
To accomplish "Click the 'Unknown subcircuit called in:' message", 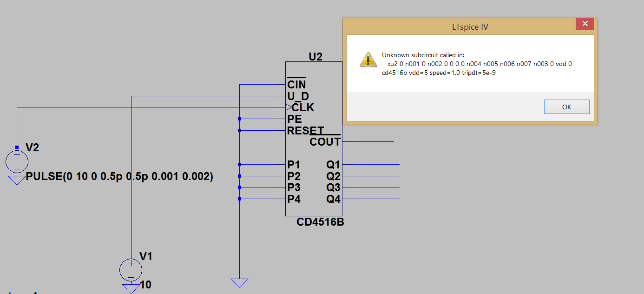I will click(423, 55).
